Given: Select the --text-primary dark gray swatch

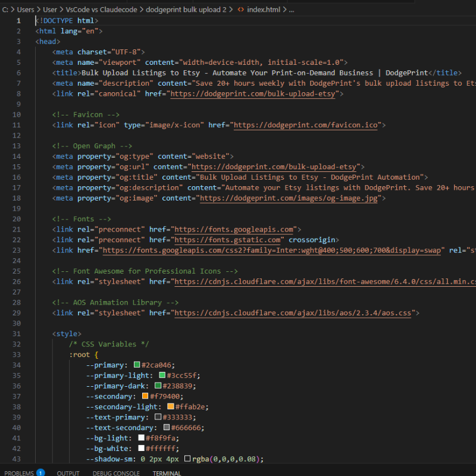Looking at the screenshot, I should pyautogui.click(x=158, y=417).
